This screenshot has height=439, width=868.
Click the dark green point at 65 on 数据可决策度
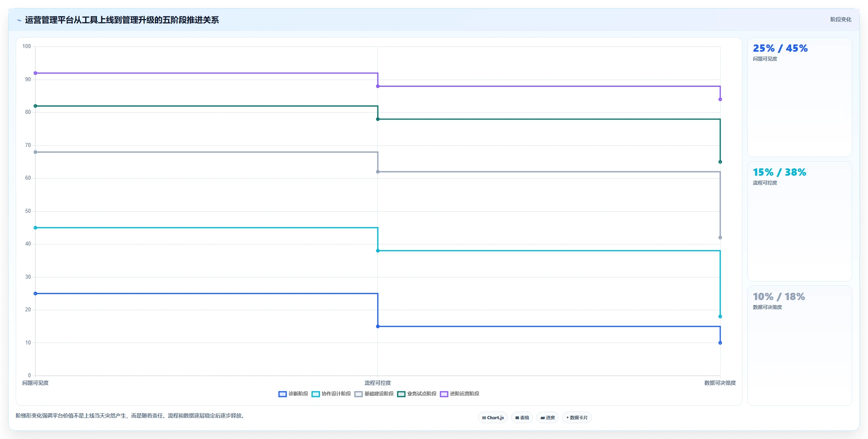tap(720, 162)
